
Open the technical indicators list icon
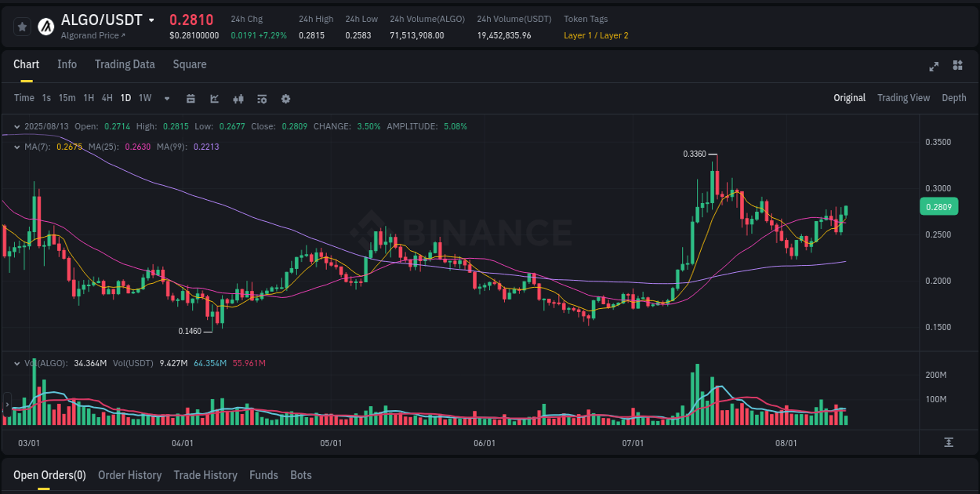(x=261, y=98)
